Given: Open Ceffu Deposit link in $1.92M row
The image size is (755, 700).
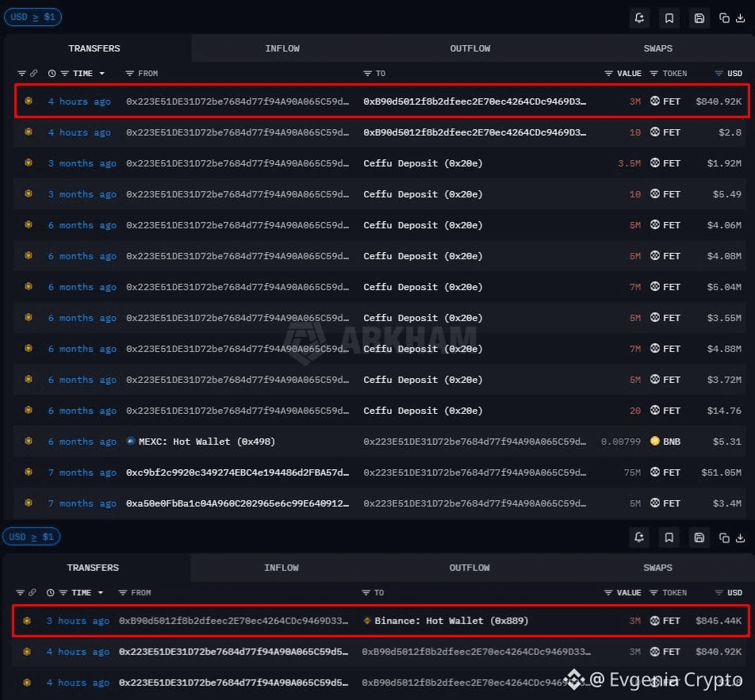Looking at the screenshot, I should (423, 163).
